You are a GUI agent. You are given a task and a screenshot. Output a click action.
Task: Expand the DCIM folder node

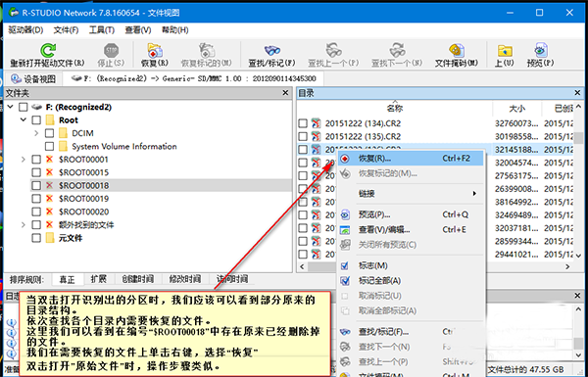(36, 133)
